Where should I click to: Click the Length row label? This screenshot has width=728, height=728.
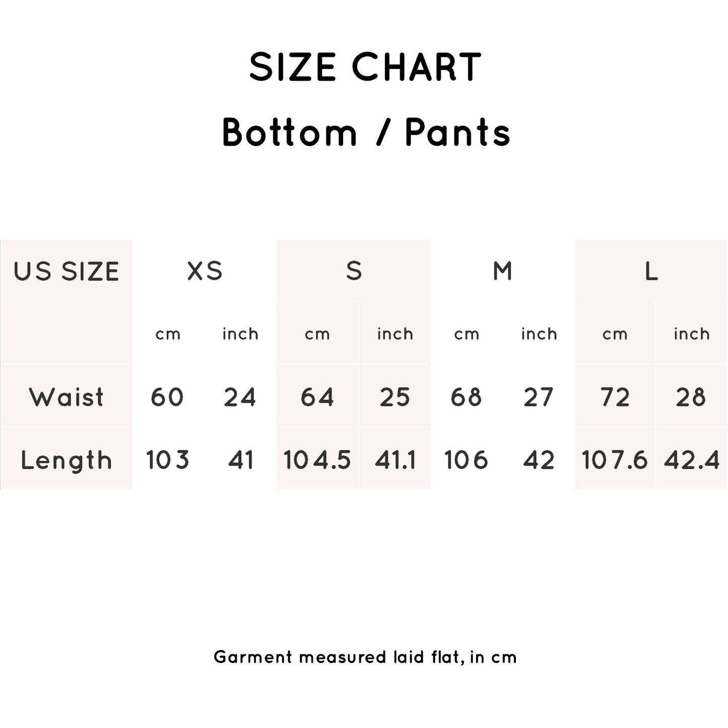[66, 460]
